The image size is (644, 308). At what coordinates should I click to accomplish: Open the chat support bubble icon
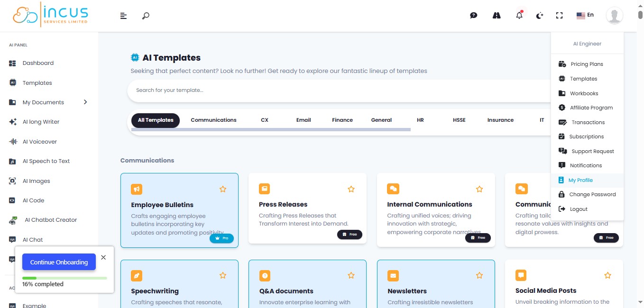473,16
